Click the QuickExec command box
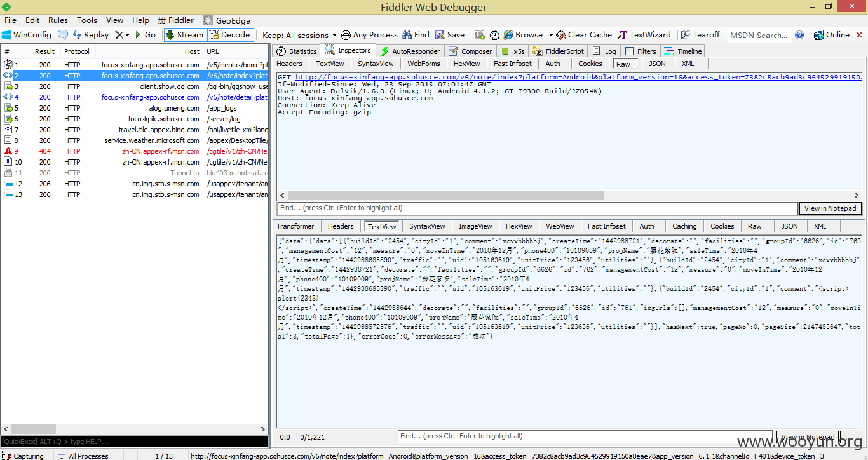The height and width of the screenshot is (460, 868). 134,441
